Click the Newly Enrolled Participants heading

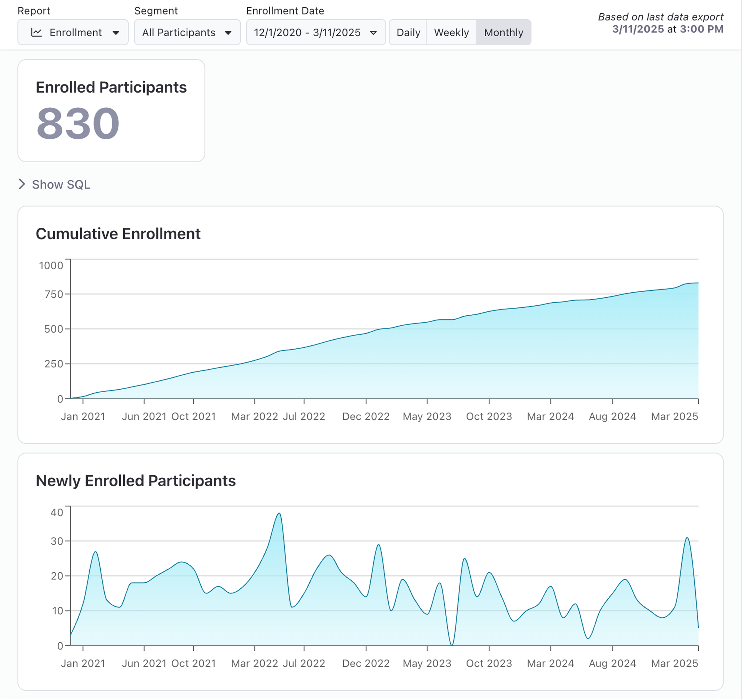tap(135, 481)
